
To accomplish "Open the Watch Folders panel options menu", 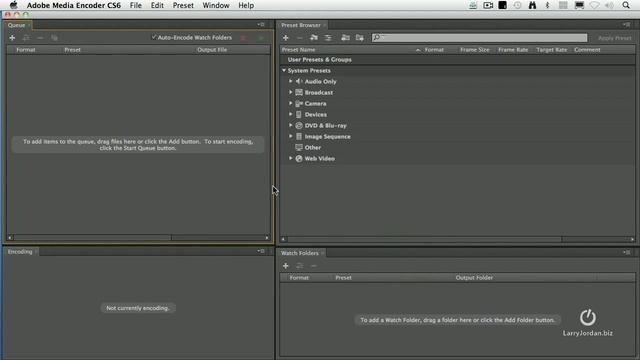I will click(627, 252).
